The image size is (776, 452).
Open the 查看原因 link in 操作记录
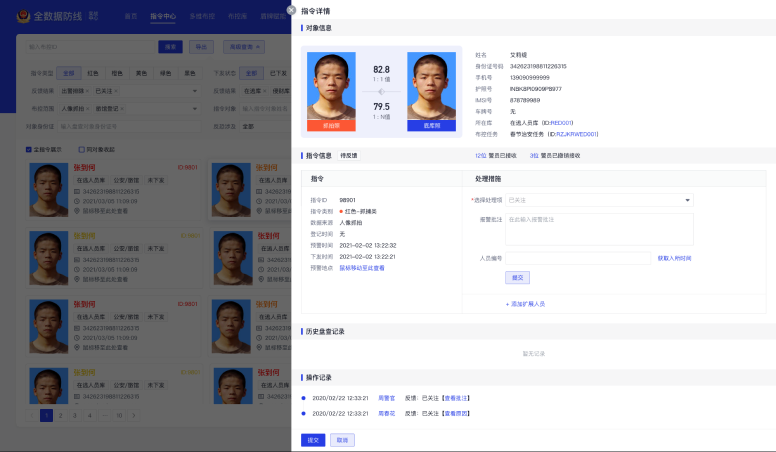(455, 413)
